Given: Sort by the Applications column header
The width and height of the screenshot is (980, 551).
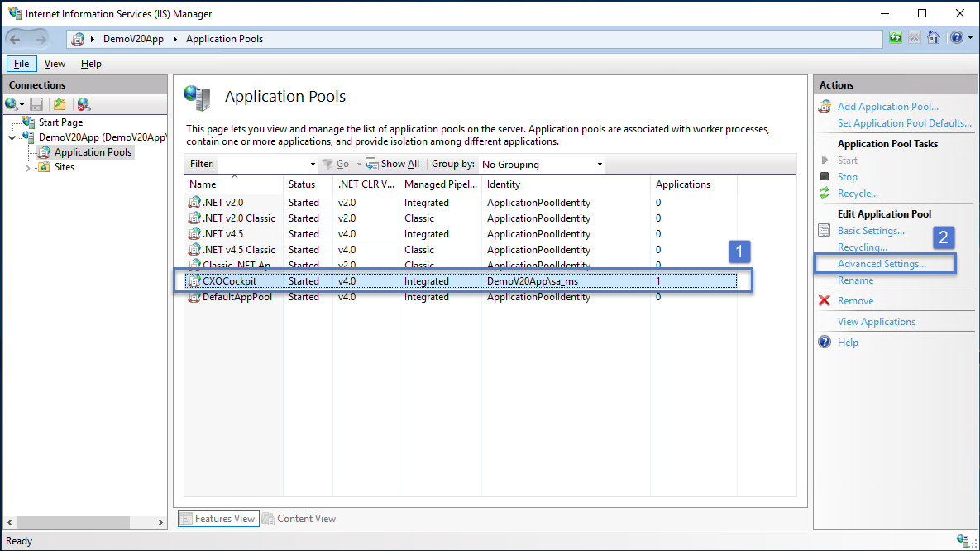Looking at the screenshot, I should 694,184.
